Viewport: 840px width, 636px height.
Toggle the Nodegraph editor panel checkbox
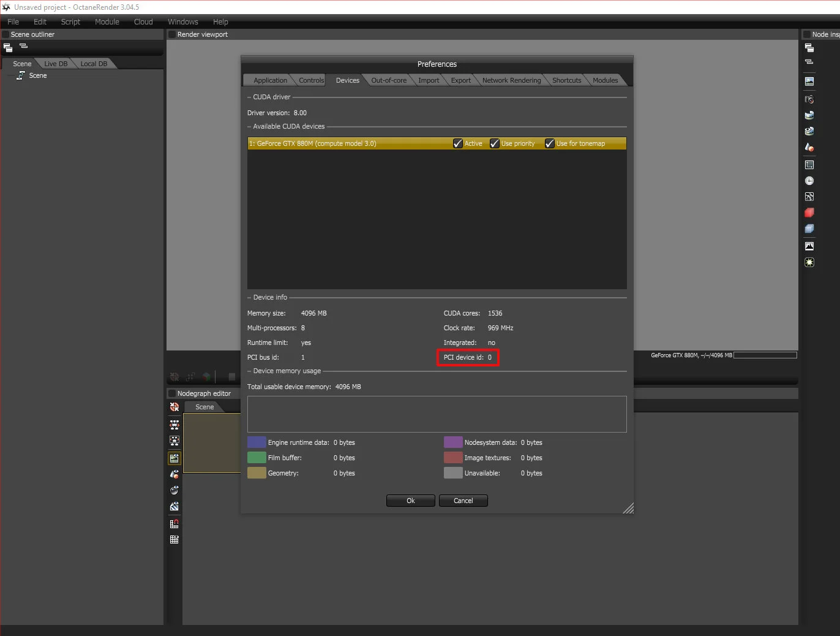click(x=172, y=393)
